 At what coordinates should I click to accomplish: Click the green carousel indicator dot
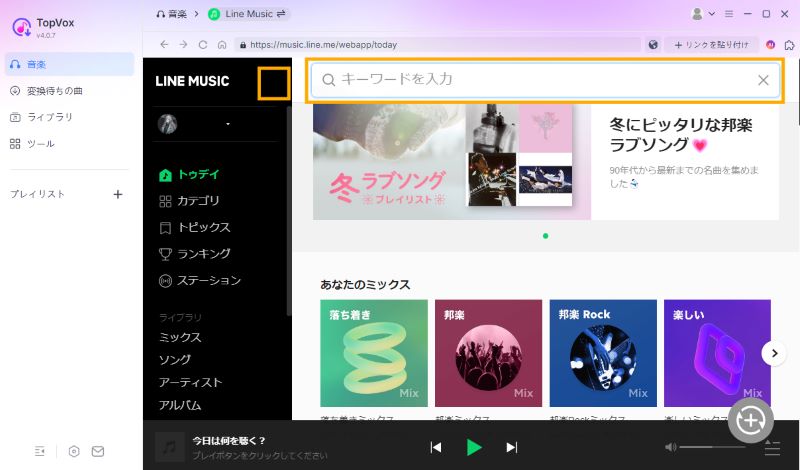pos(545,236)
